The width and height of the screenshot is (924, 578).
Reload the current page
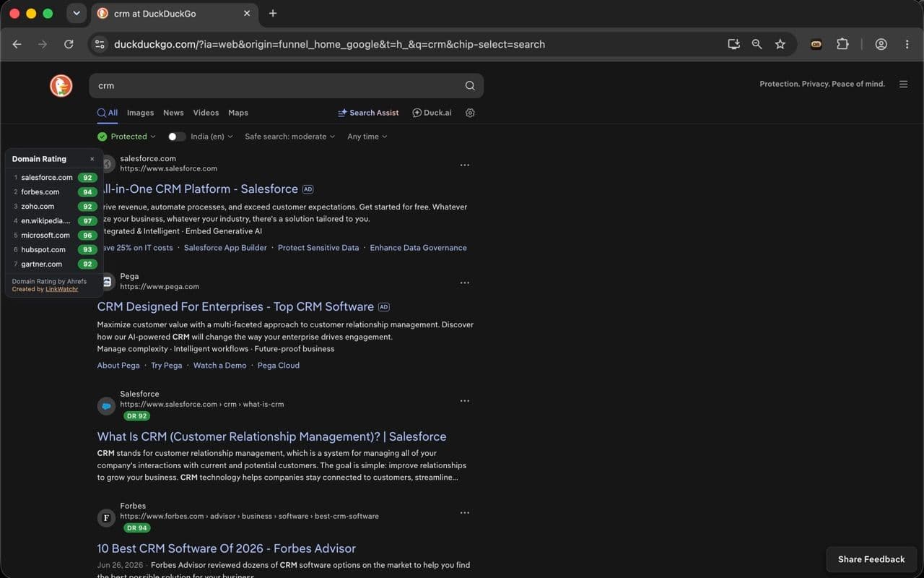click(69, 44)
